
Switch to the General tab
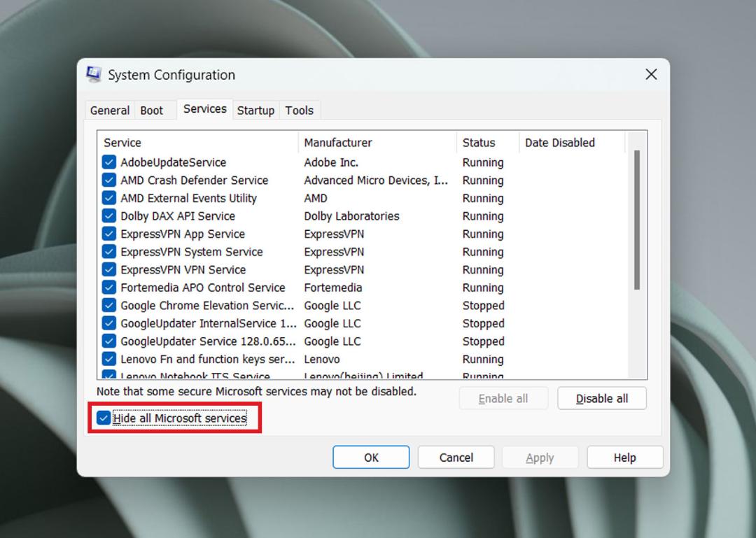(110, 111)
